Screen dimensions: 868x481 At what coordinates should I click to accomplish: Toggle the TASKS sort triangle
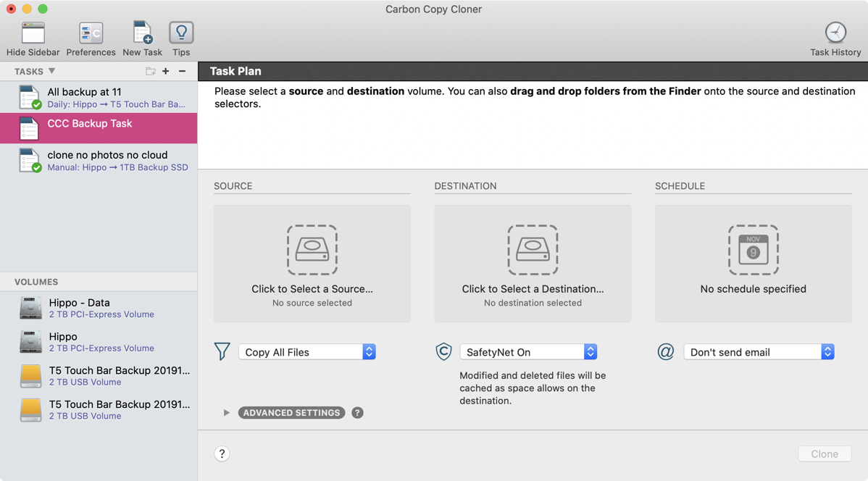51,71
